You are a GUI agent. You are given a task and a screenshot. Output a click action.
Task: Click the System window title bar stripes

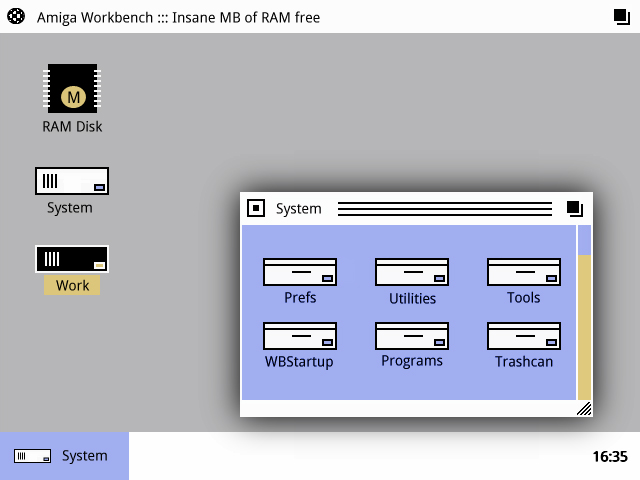click(445, 209)
